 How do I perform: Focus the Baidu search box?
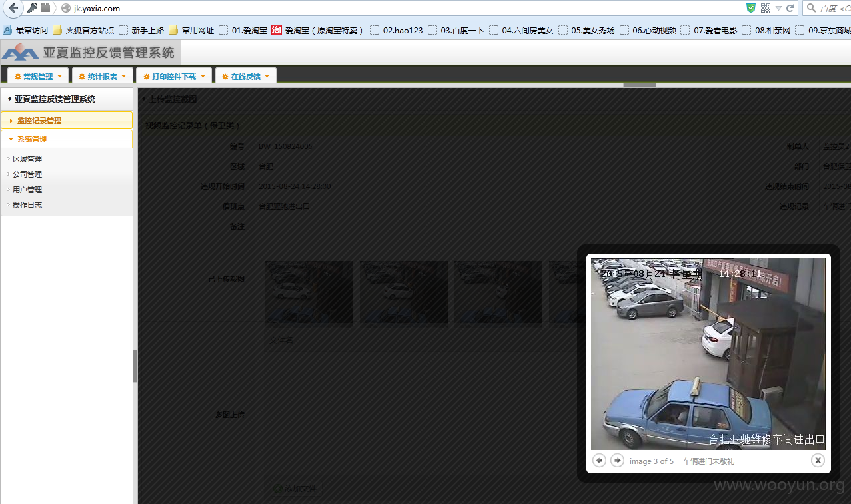tap(834, 8)
